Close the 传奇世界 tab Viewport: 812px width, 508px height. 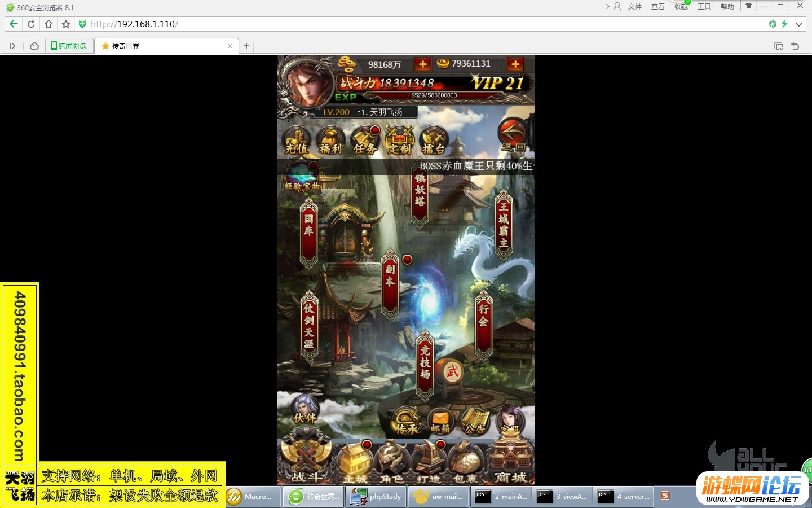tap(230, 46)
